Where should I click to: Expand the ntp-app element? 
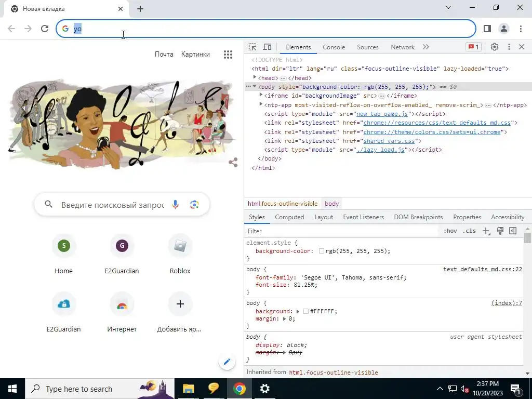tap(261, 104)
